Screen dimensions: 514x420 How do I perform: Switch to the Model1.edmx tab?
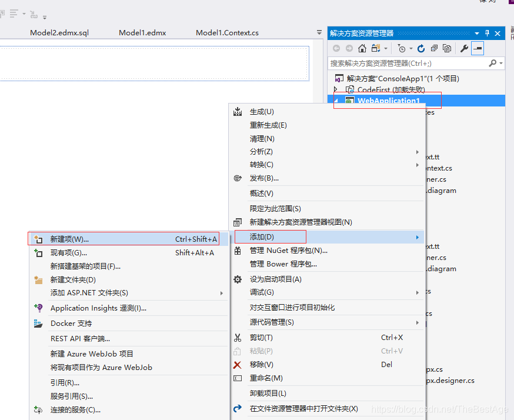point(142,33)
